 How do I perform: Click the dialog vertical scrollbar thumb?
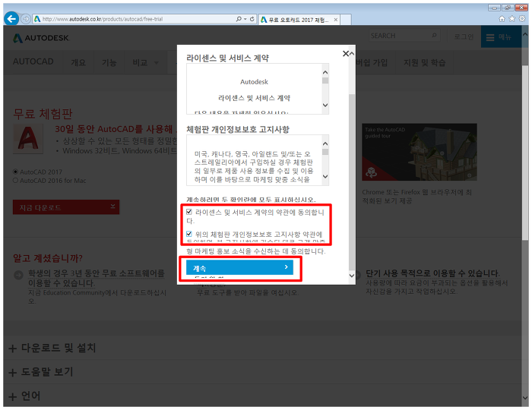point(352,183)
